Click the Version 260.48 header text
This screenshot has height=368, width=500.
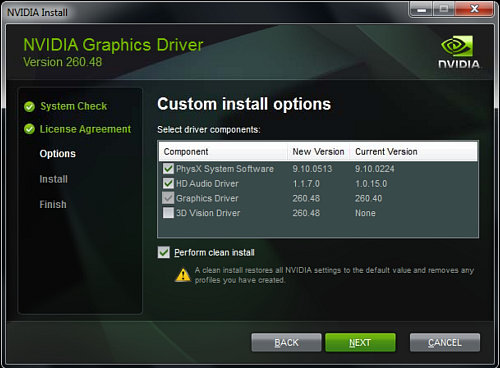[x=62, y=62]
